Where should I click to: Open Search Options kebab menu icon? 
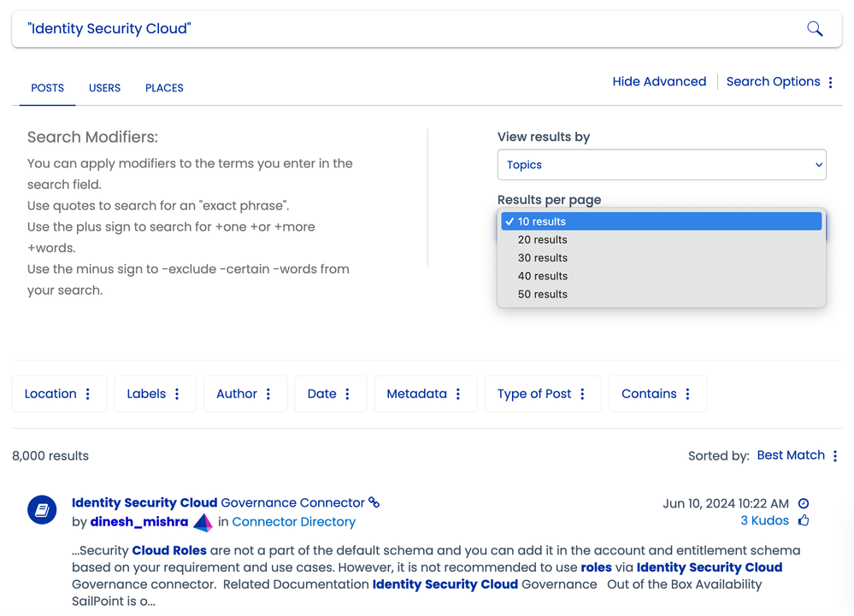click(830, 82)
